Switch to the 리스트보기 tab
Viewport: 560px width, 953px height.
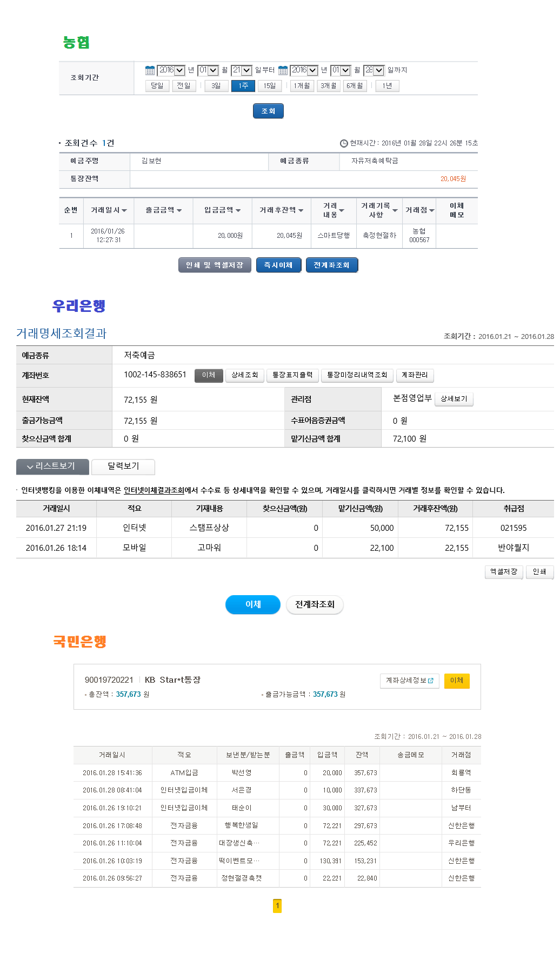[53, 466]
